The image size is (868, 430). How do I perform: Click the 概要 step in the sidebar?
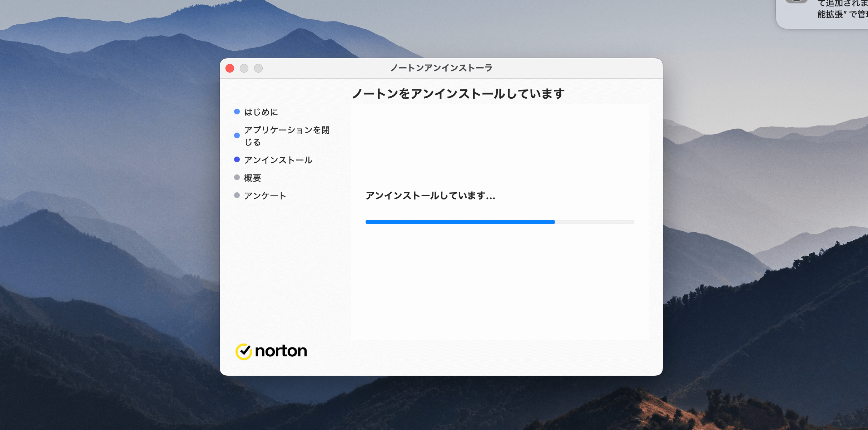click(x=253, y=178)
